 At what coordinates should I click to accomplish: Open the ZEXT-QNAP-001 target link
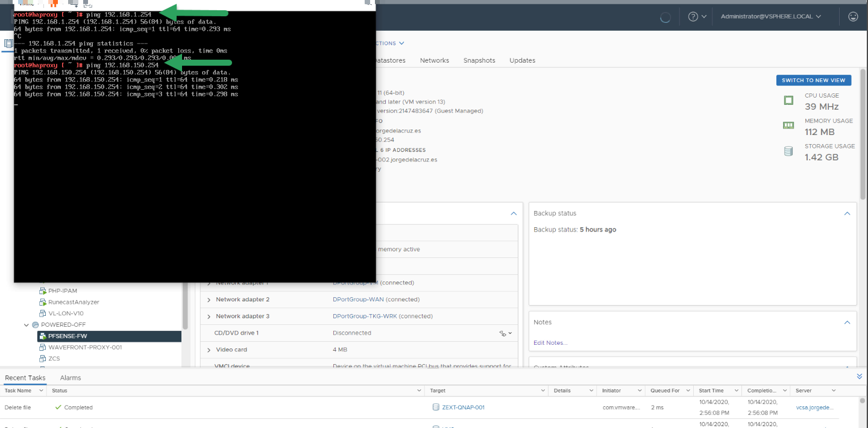point(464,408)
